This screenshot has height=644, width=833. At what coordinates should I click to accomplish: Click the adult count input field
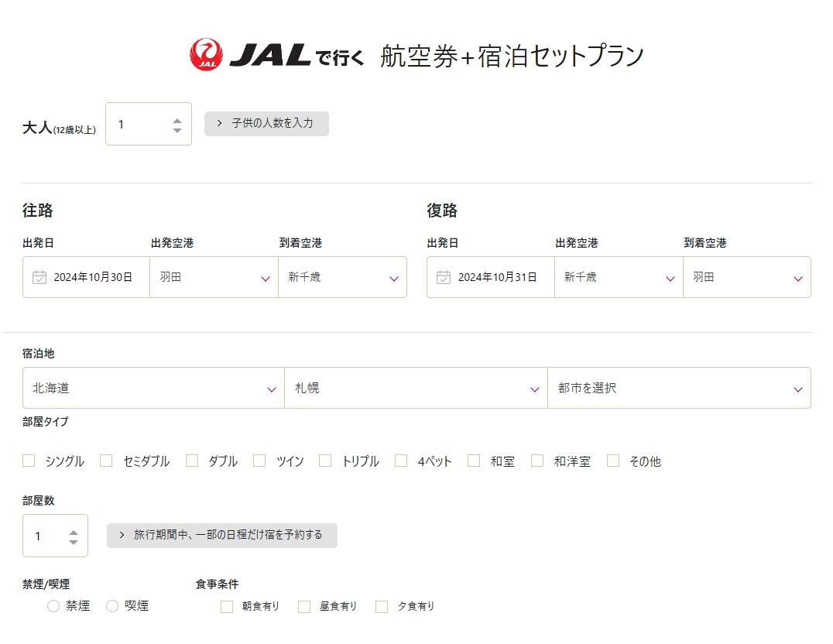click(149, 124)
